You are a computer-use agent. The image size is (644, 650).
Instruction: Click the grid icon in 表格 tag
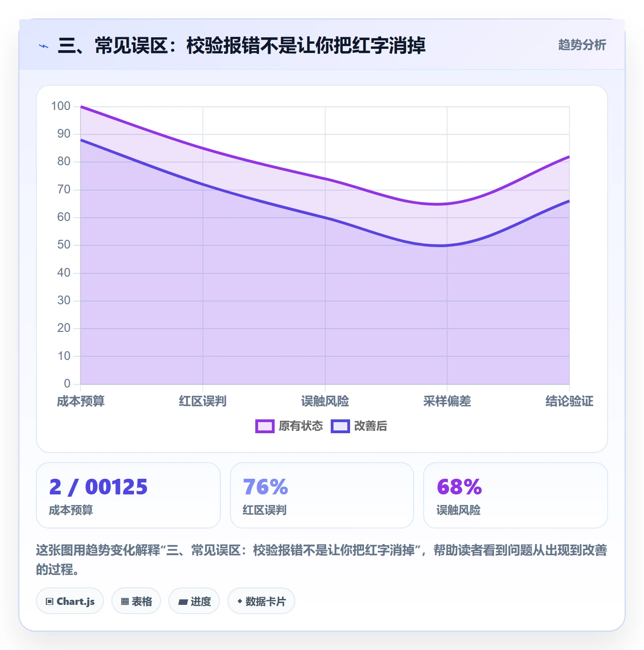[x=125, y=602]
